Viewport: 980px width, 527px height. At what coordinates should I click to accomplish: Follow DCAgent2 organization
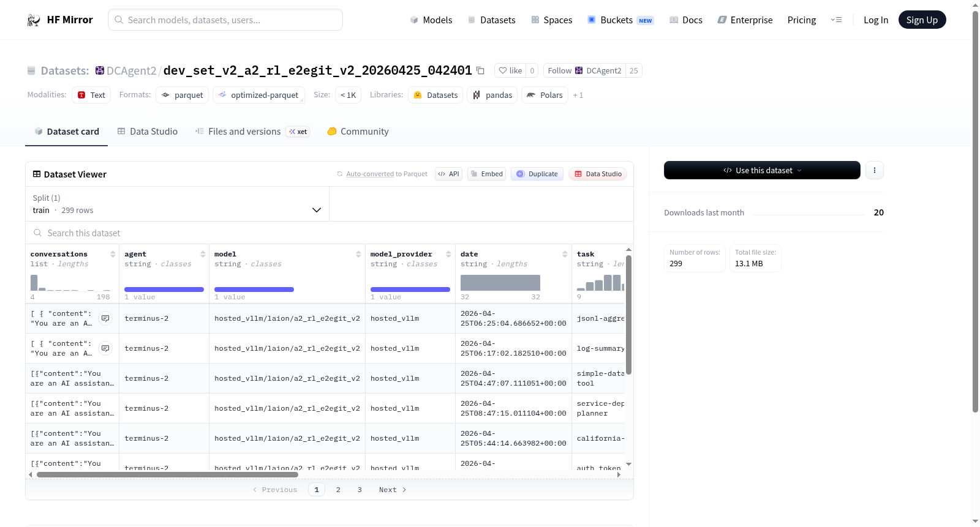[584, 71]
